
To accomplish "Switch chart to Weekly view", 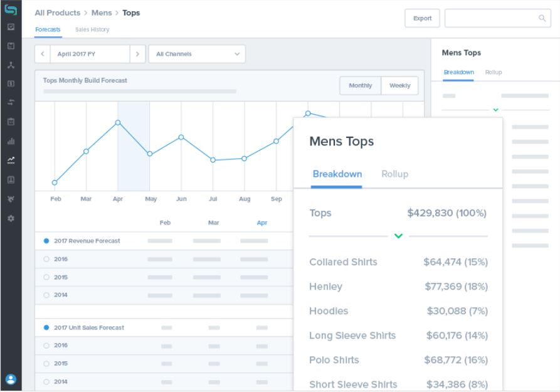I will point(399,86).
